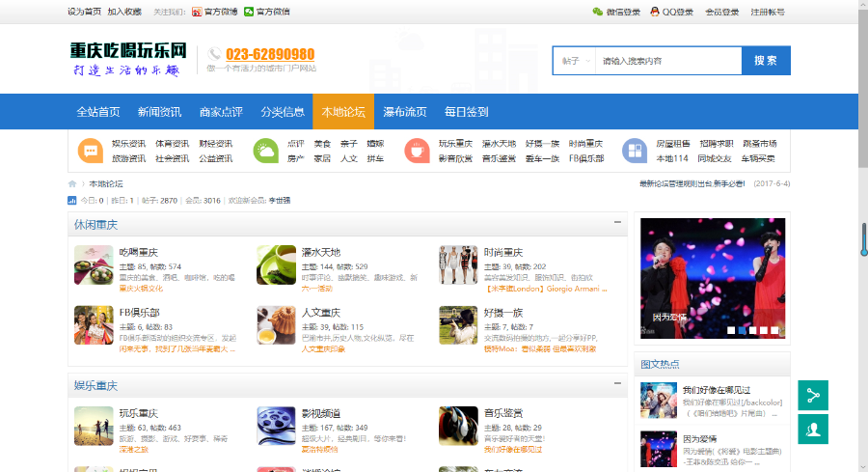Click the phone icon beside 023-62890980
The width and height of the screenshot is (868, 472).
(x=214, y=54)
